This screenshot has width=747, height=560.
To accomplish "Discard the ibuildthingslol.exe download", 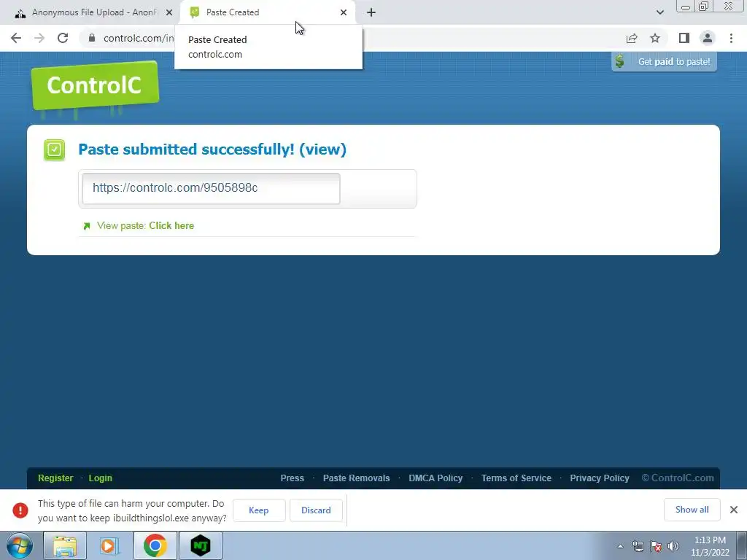I will click(316, 510).
